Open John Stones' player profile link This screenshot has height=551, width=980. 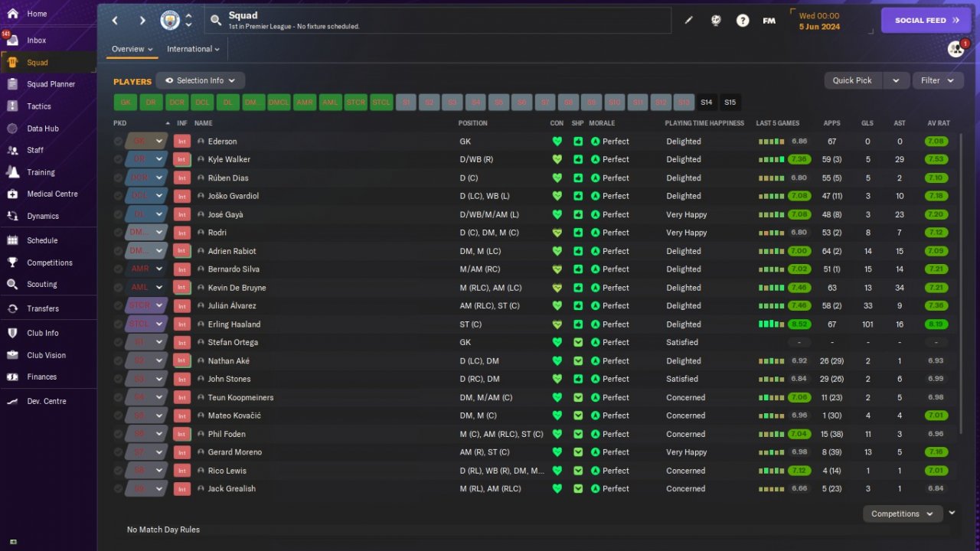[229, 379]
